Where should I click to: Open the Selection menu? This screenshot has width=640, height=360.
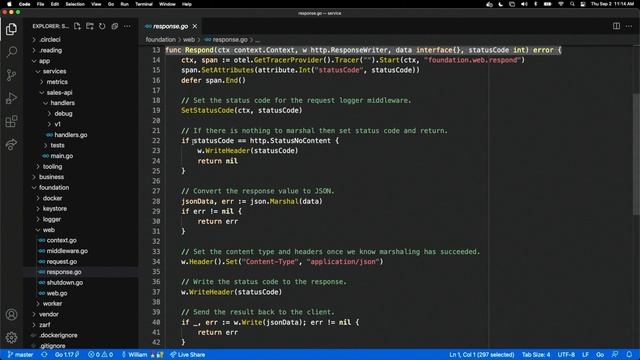tap(75, 4)
